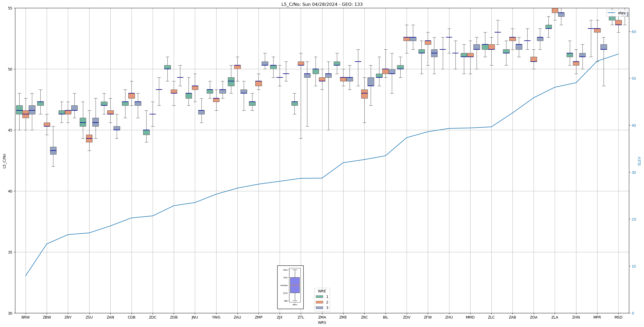Click the right axis tick 30

point(634,172)
